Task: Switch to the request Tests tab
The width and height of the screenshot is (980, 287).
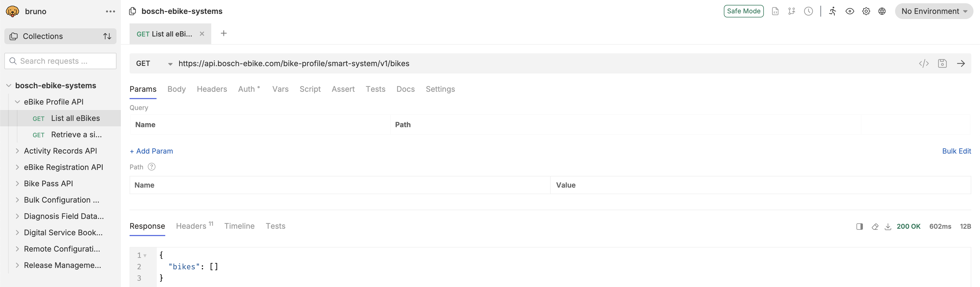Action: 375,89
